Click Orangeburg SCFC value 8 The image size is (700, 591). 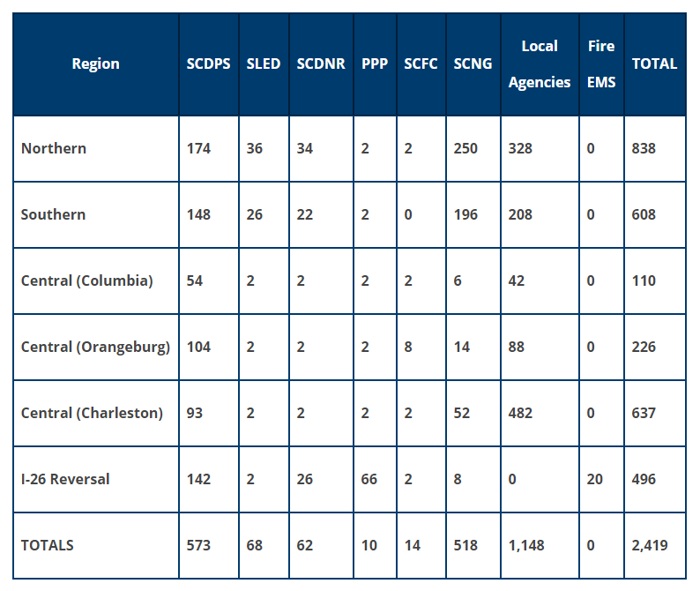pyautogui.click(x=408, y=347)
